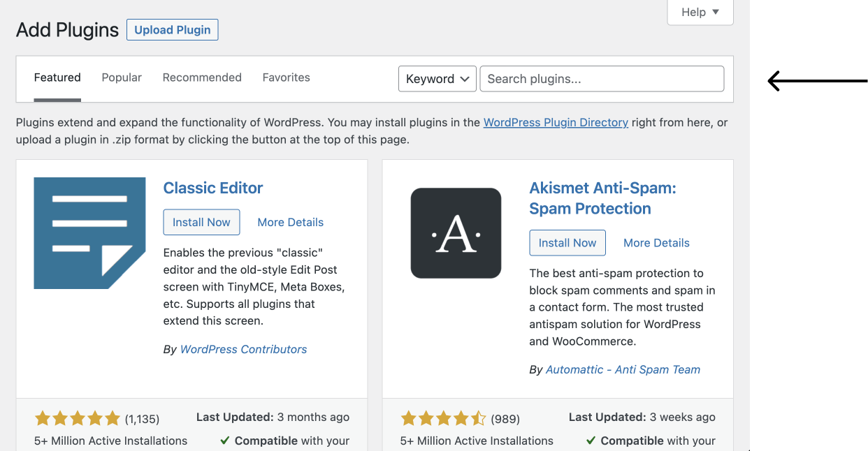Open Automattic - Anti Spam Team author link
The image size is (868, 451).
pos(623,370)
